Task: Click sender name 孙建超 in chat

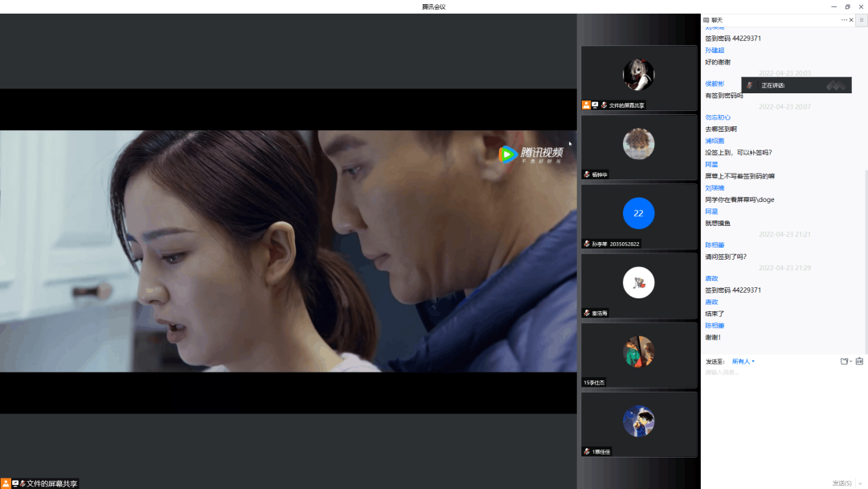Action: [714, 51]
